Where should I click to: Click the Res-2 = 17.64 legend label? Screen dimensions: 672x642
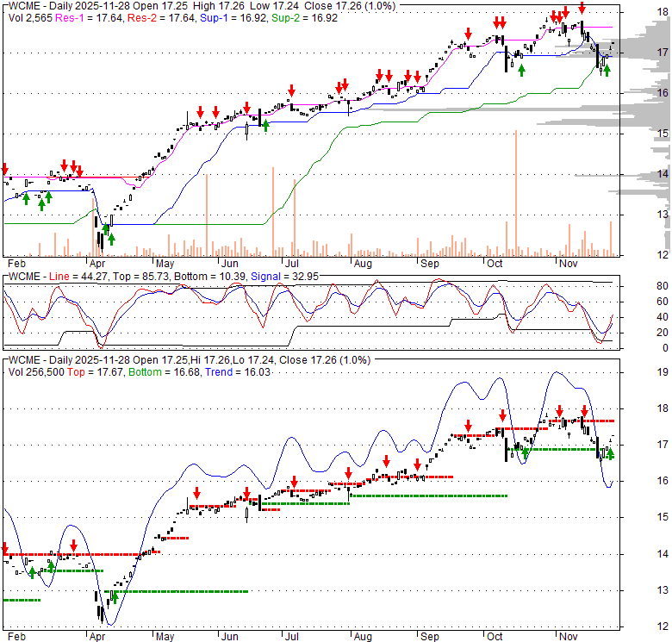tap(161, 18)
